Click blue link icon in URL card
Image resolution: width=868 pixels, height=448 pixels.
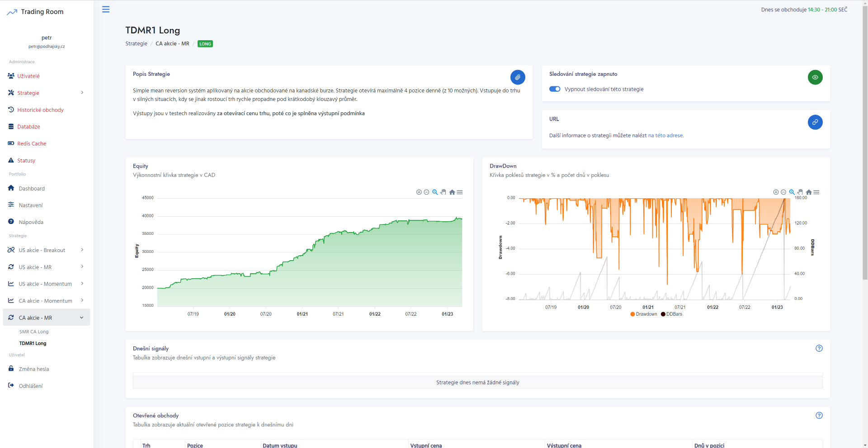tap(815, 122)
